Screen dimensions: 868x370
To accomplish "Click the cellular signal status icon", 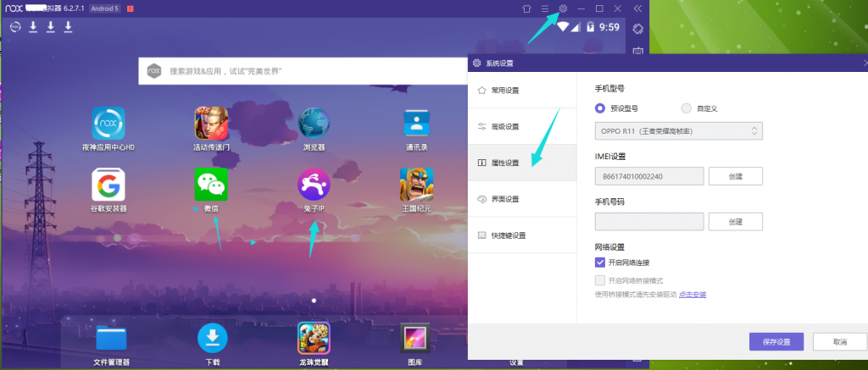I will pos(576,26).
